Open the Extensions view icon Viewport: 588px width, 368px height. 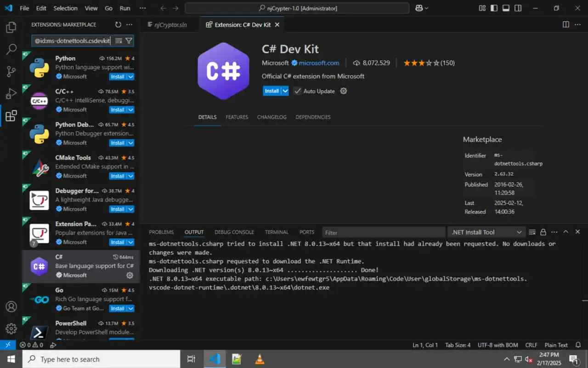click(11, 116)
